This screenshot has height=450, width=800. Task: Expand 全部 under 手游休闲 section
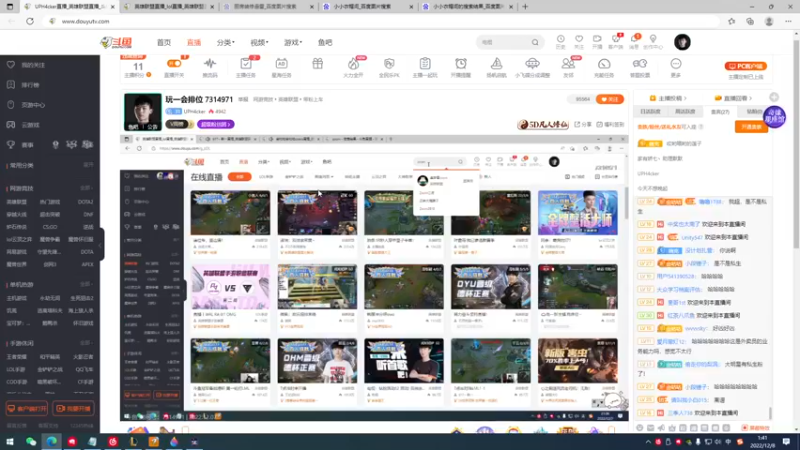87,343
